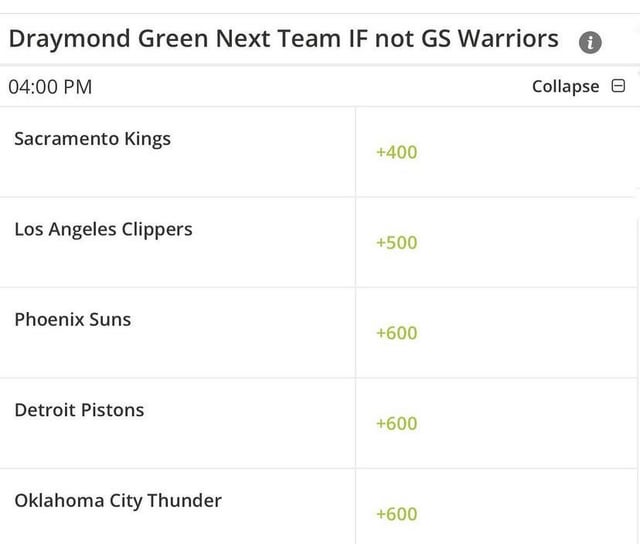640x560 pixels.
Task: Pick the Oklahoma City Thunder outcome
Action: [118, 500]
